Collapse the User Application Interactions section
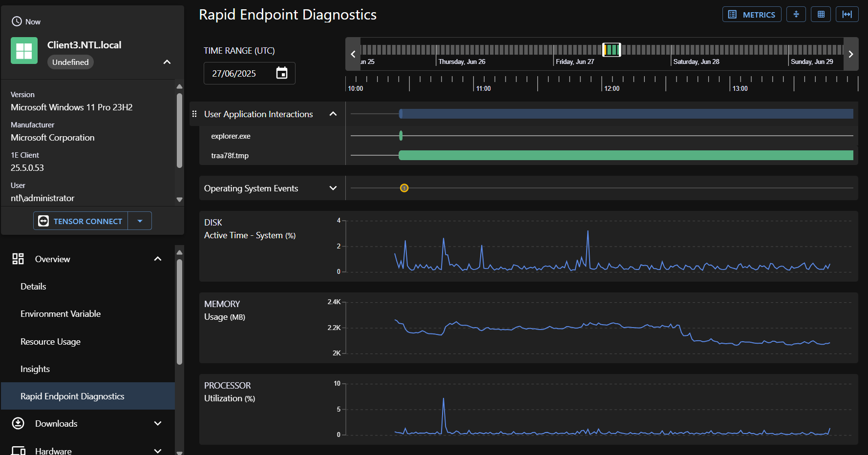The height and width of the screenshot is (455, 868). [x=333, y=114]
